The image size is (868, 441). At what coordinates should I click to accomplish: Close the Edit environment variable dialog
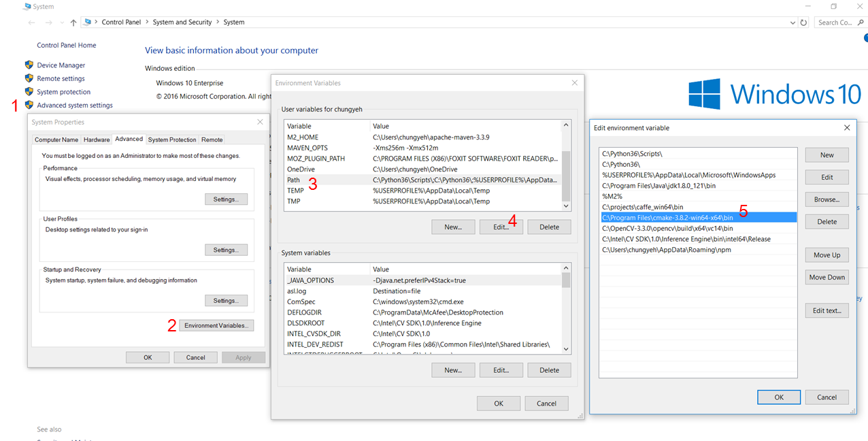tap(847, 128)
